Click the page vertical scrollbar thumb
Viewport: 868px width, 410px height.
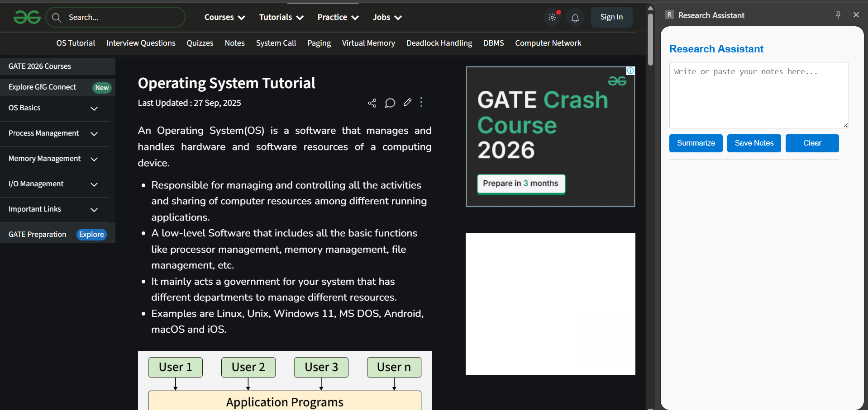(x=650, y=38)
